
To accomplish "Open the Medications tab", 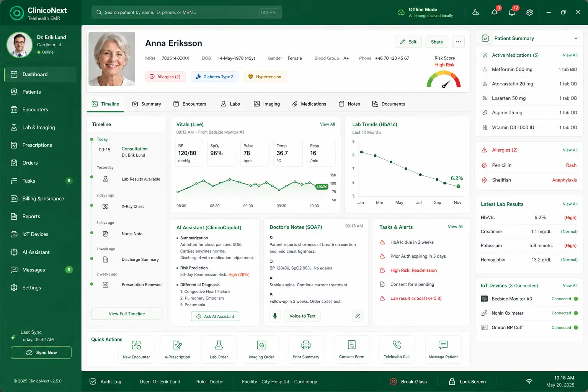I will pos(309,104).
